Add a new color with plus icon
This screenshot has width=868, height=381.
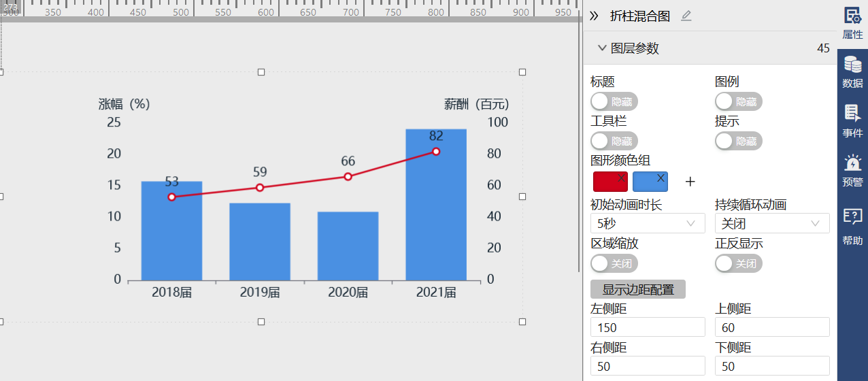[690, 182]
